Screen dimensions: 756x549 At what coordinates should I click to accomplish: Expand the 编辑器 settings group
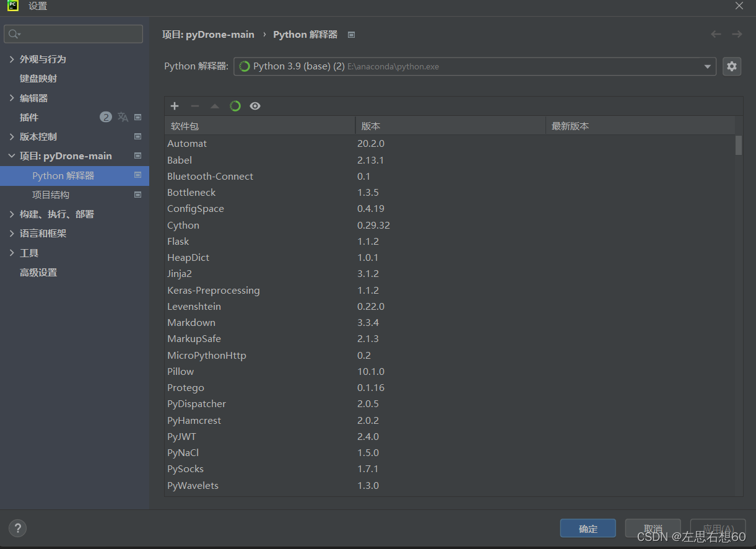12,98
